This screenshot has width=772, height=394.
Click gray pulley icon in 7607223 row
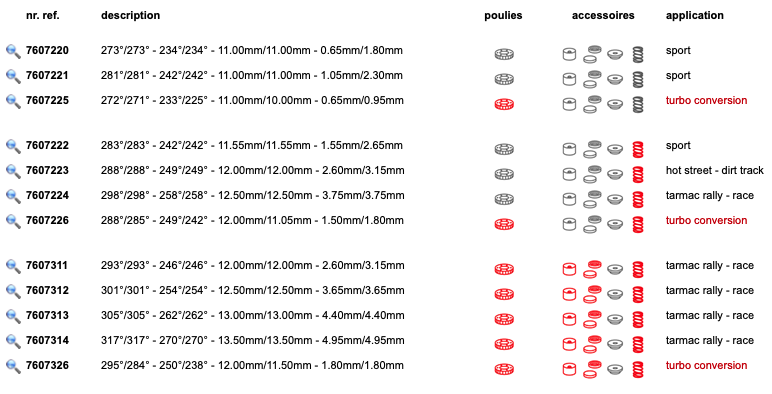point(504,174)
